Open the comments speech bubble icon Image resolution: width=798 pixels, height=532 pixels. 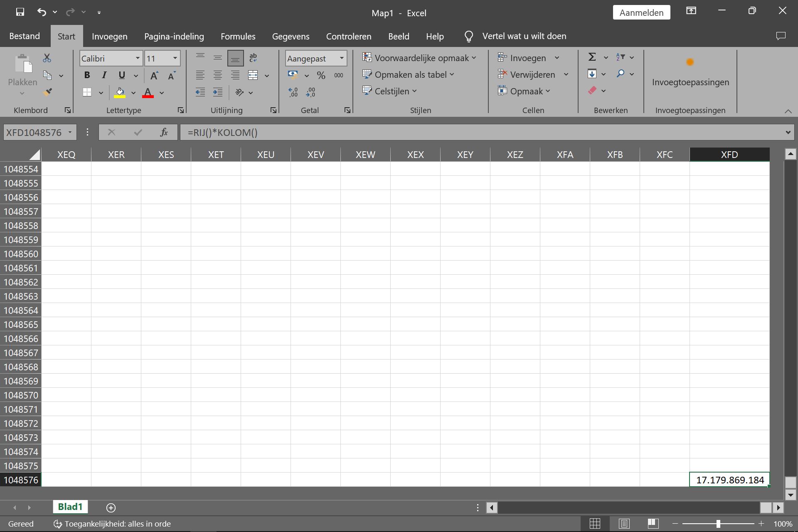781,36
